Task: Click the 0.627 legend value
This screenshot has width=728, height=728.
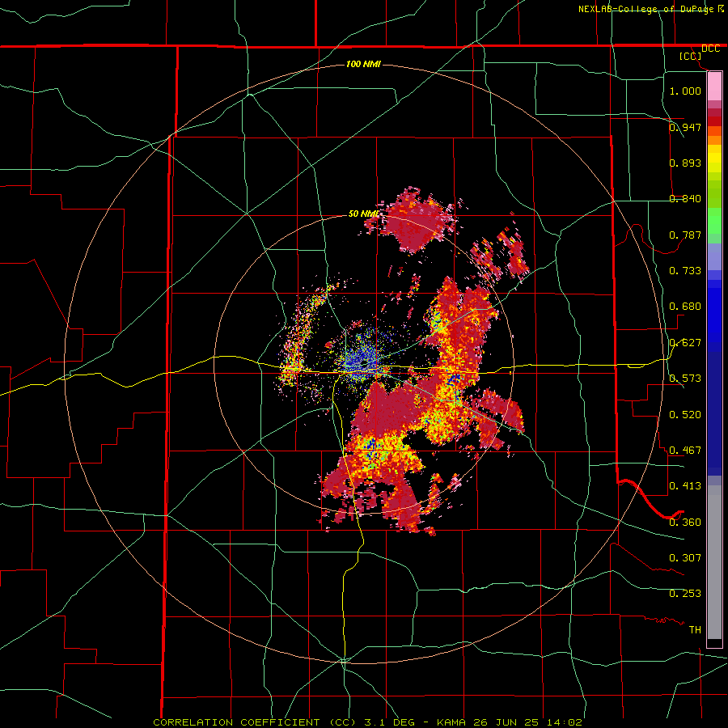Action: pyautogui.click(x=685, y=342)
